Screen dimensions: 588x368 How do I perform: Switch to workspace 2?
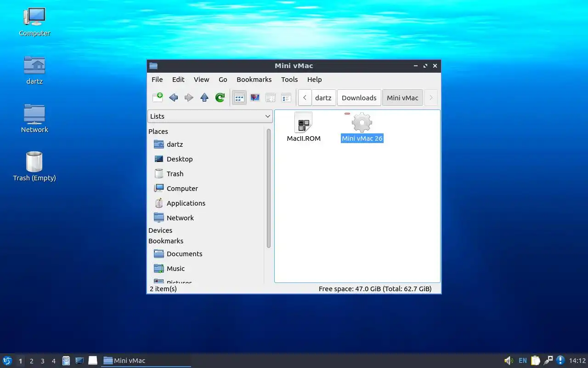(31, 361)
